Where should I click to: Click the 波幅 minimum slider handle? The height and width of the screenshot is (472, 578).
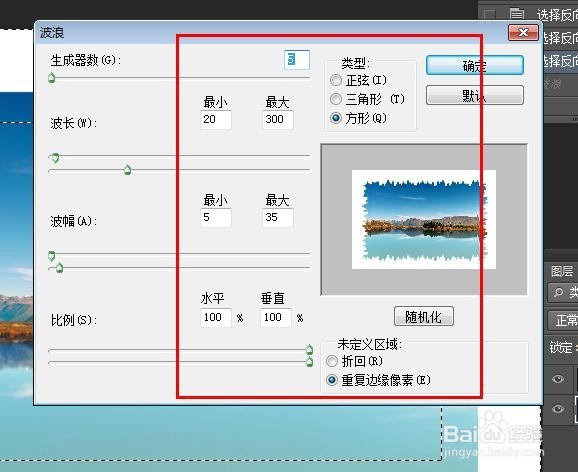coord(52,256)
